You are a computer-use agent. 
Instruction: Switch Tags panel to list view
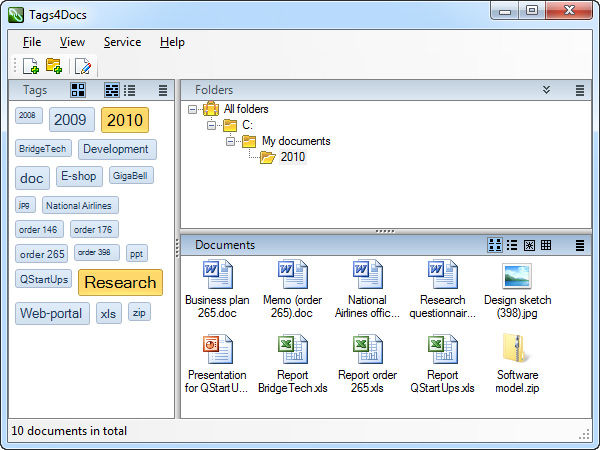[x=130, y=90]
